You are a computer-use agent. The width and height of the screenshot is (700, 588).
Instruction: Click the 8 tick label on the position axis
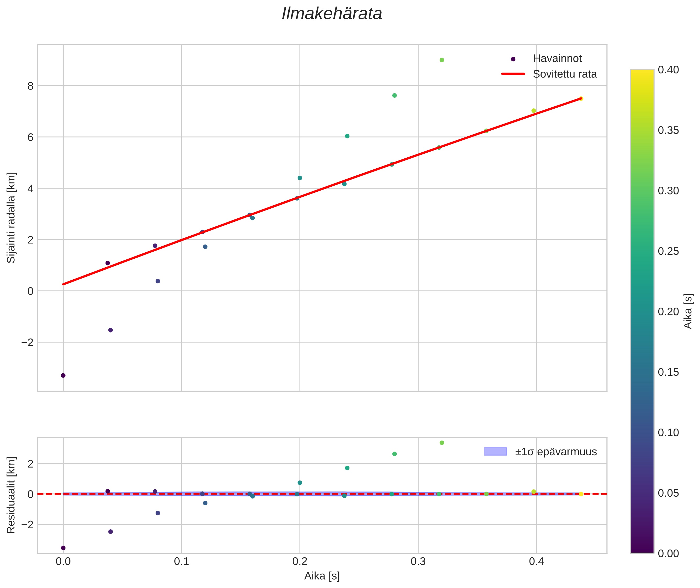tap(31, 86)
